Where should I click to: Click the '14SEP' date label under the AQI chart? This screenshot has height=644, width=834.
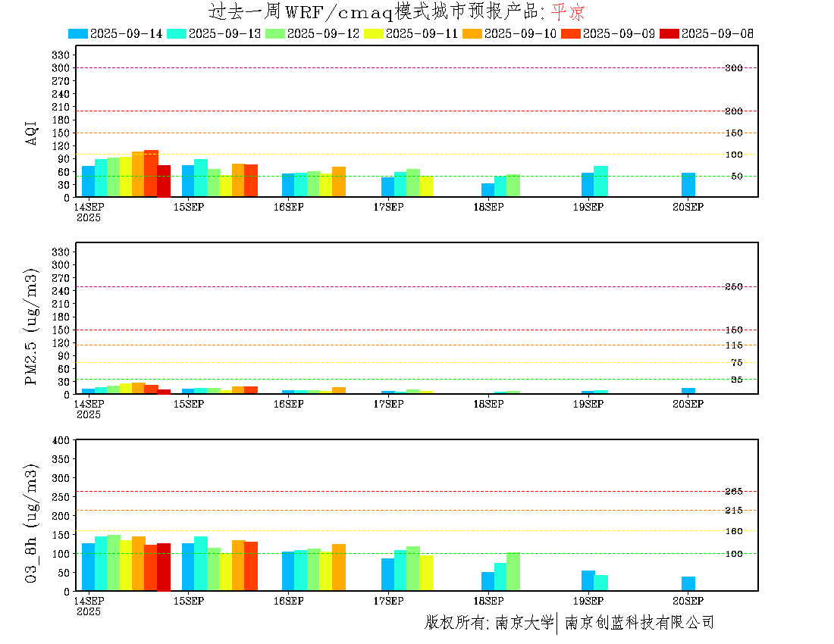[x=89, y=207]
